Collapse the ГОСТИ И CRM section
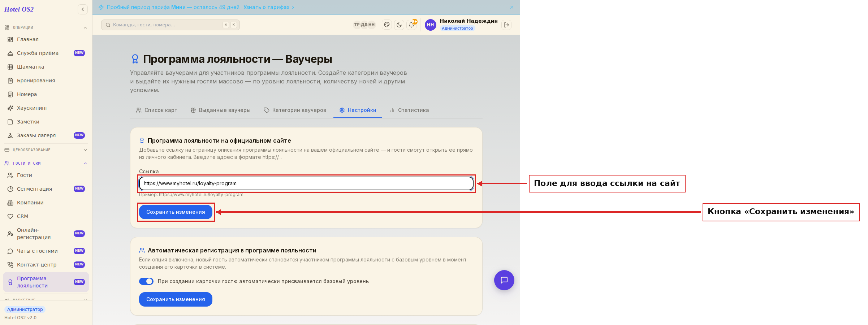The height and width of the screenshot is (325, 868). (x=46, y=163)
